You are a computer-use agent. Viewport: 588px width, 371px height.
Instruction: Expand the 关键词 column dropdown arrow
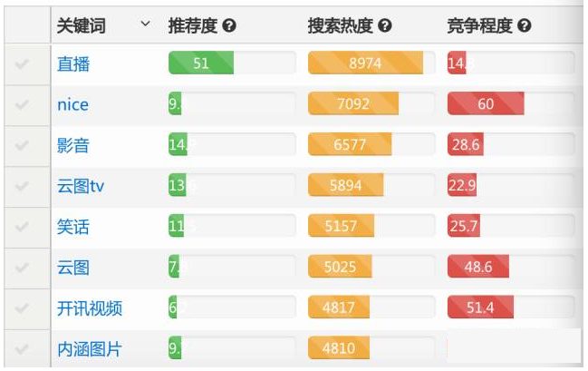click(146, 24)
